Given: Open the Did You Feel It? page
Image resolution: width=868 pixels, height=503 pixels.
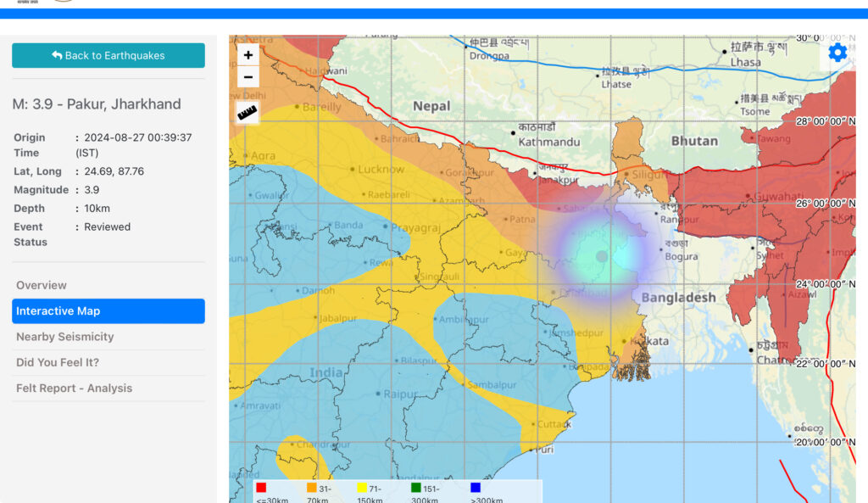Looking at the screenshot, I should point(108,362).
